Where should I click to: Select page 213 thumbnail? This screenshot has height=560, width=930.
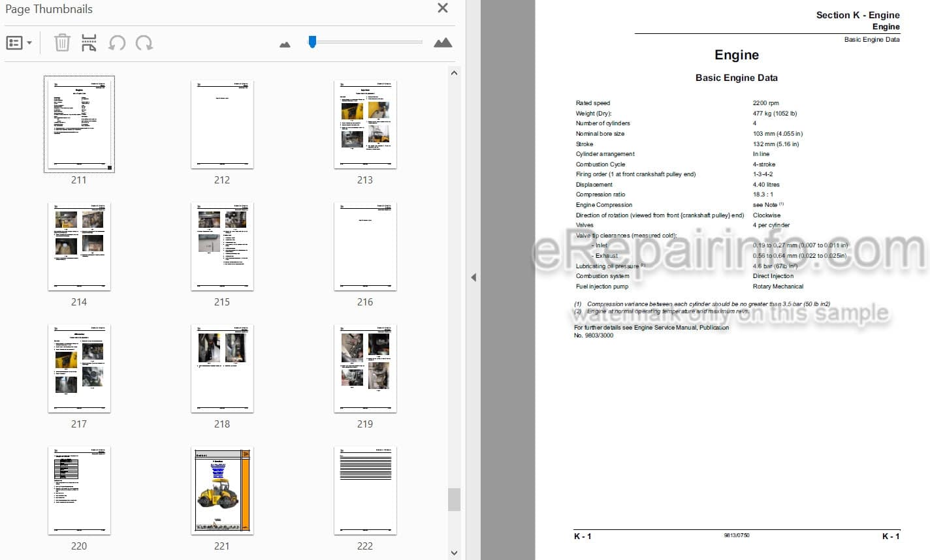365,124
